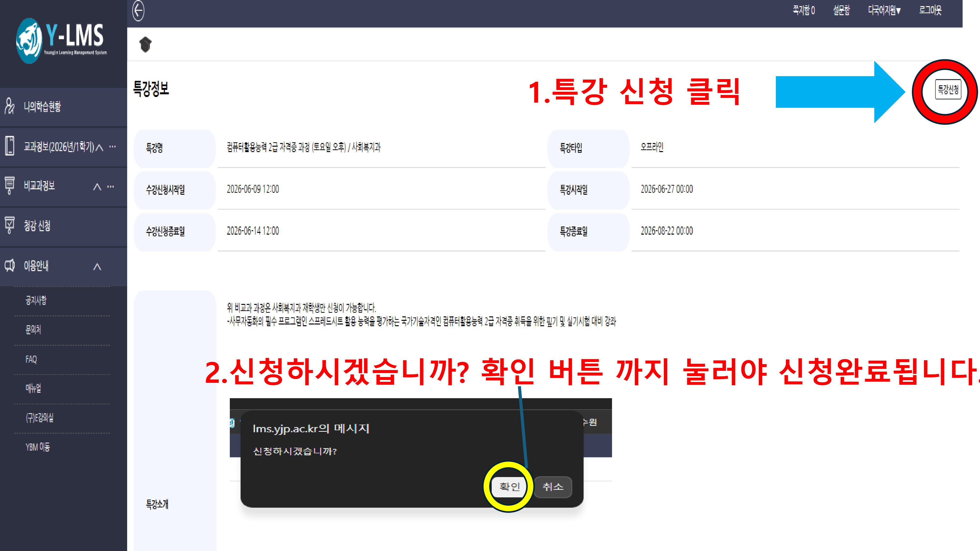Click the 수강신청시작일 label cell
Screen dimensions: 980x551
175,190
